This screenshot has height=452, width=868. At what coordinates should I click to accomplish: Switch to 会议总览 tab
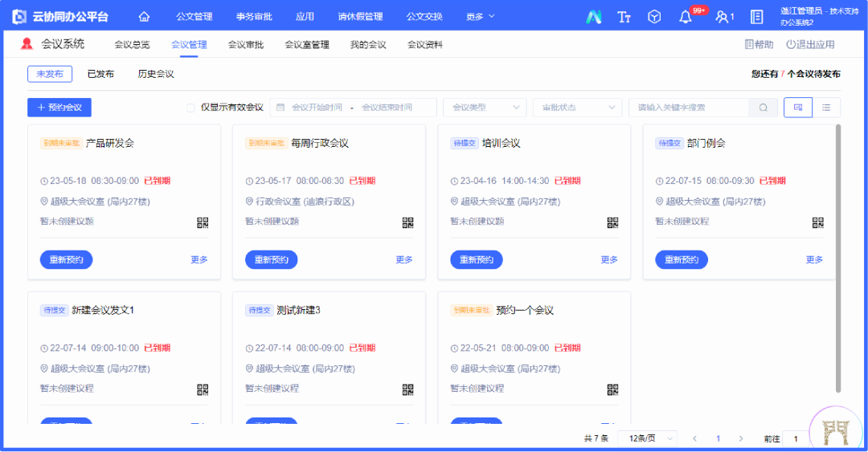132,45
